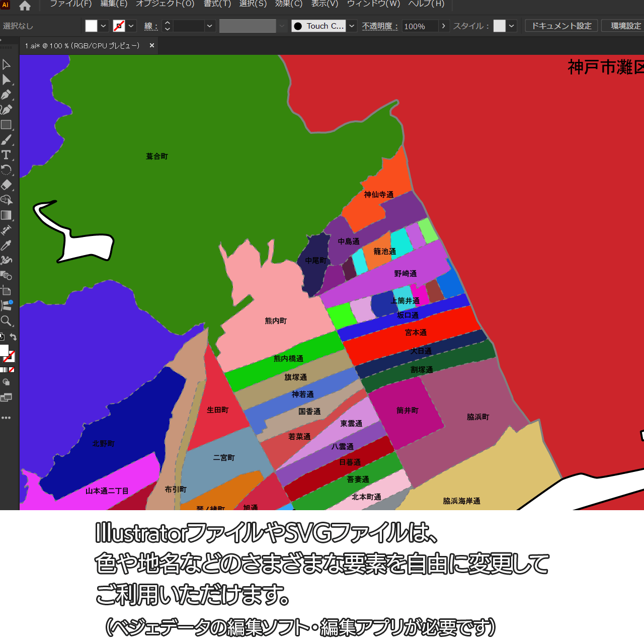Viewport: 644px width, 644px height.
Task: Select the Gradient tool
Action: pyautogui.click(x=7, y=215)
